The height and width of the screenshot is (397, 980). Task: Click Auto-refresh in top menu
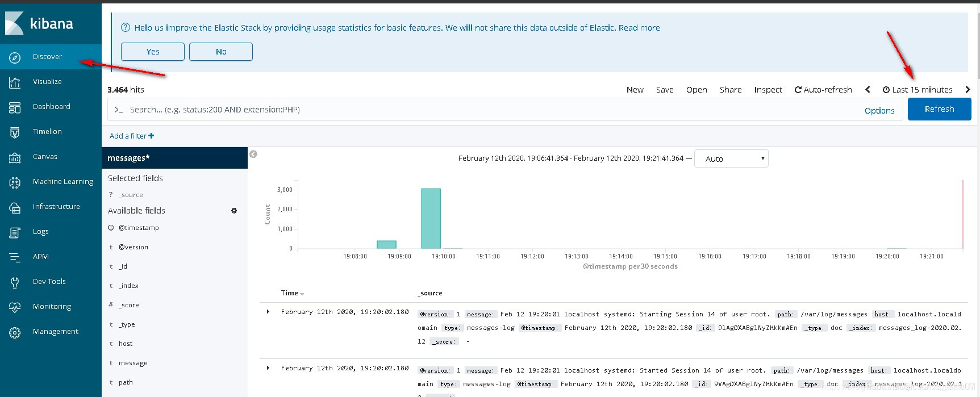point(823,90)
